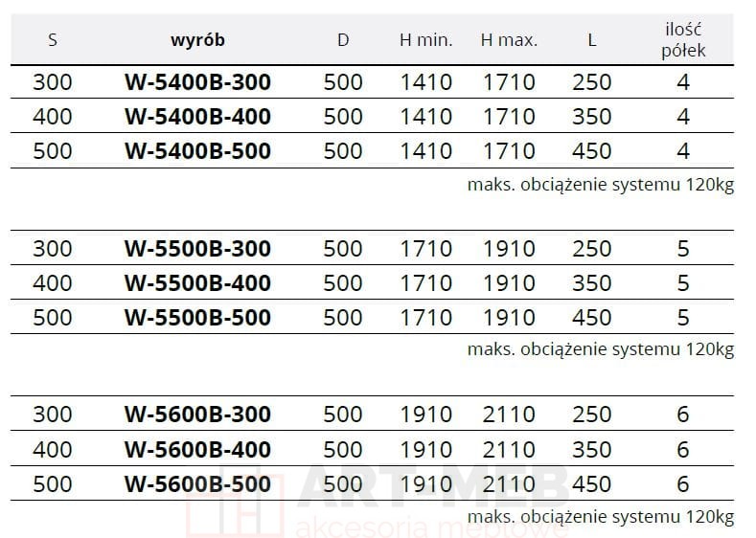The image size is (756, 538).
Task: Select product code W-5600B-400
Action: pyautogui.click(x=197, y=449)
